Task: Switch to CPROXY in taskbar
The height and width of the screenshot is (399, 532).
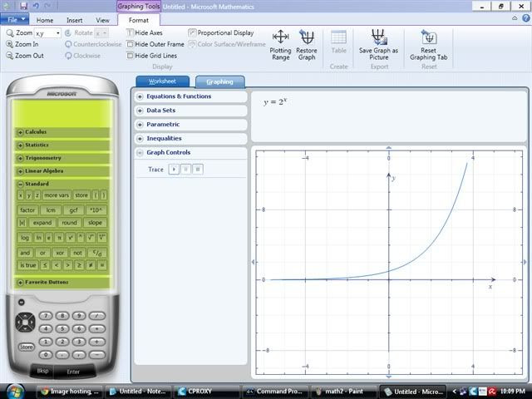Action: [206, 392]
